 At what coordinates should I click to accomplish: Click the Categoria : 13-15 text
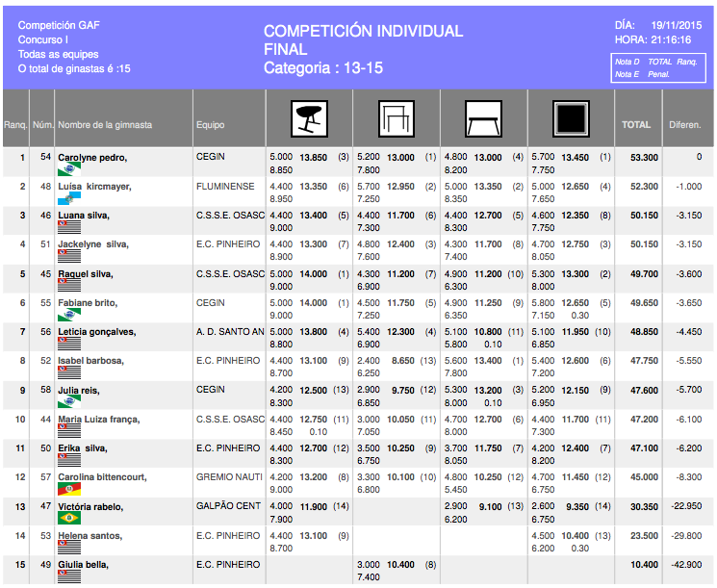[x=323, y=68]
